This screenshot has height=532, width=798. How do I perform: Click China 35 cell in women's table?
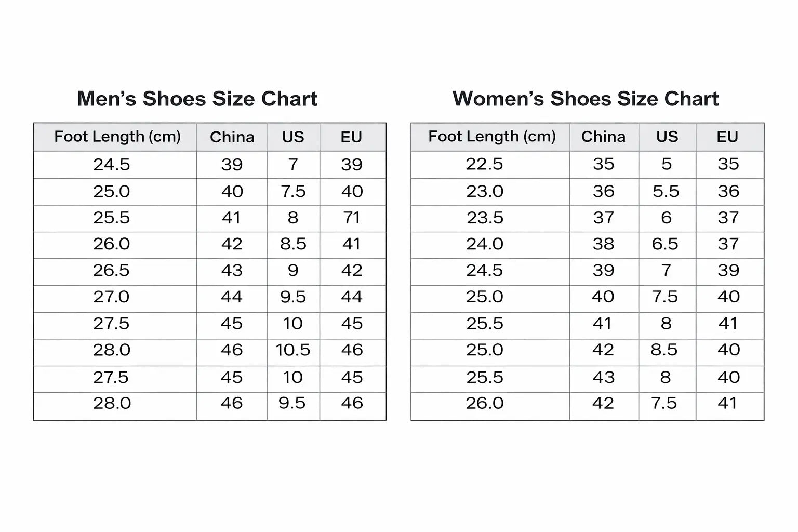click(x=604, y=164)
